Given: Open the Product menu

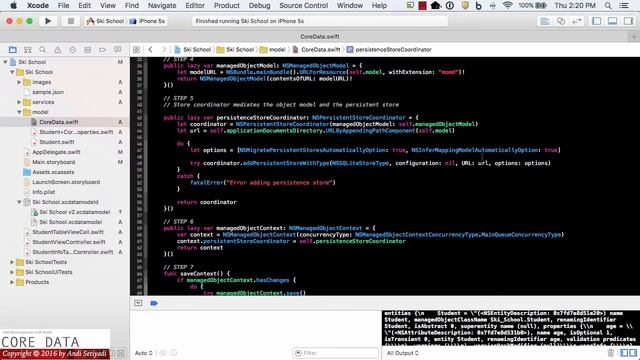Looking at the screenshot, I should [227, 6].
